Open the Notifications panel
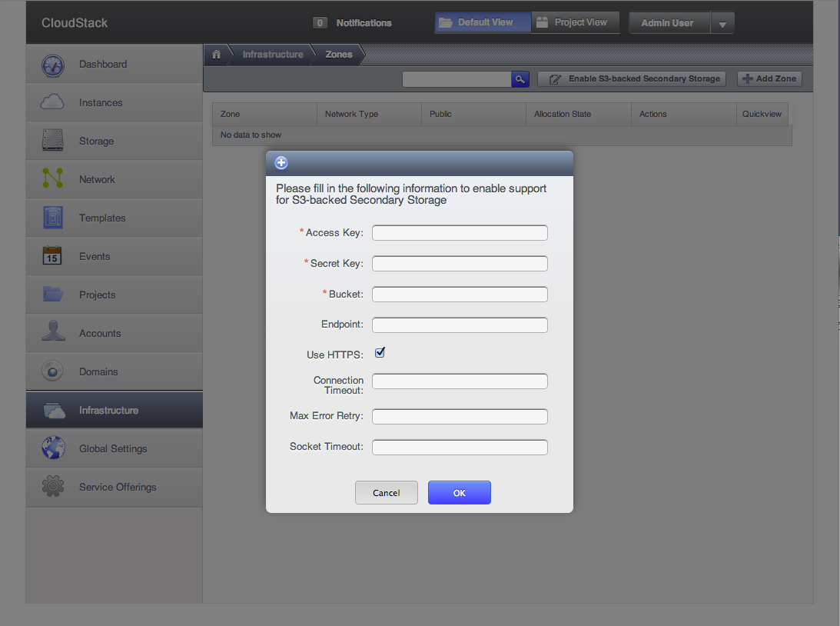The image size is (840, 626). click(364, 23)
